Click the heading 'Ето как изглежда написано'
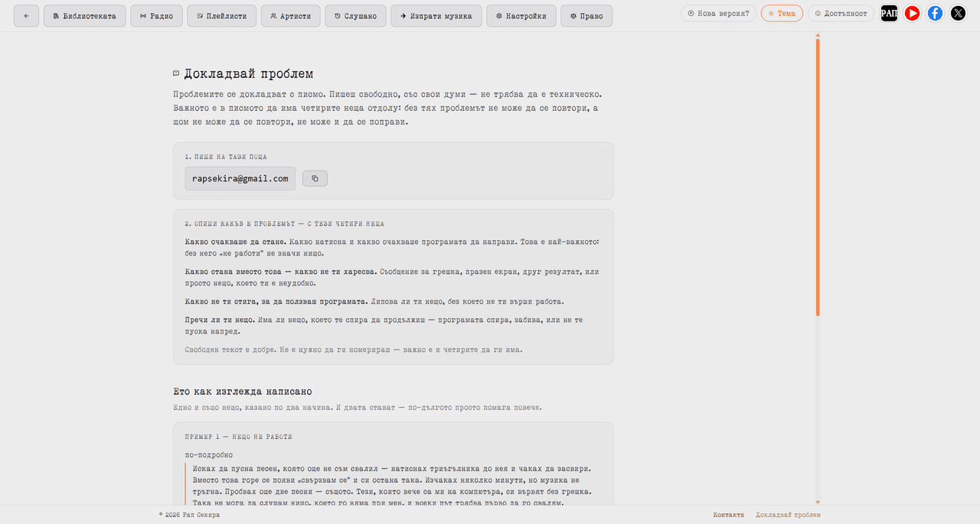The image size is (980, 524). click(x=243, y=392)
